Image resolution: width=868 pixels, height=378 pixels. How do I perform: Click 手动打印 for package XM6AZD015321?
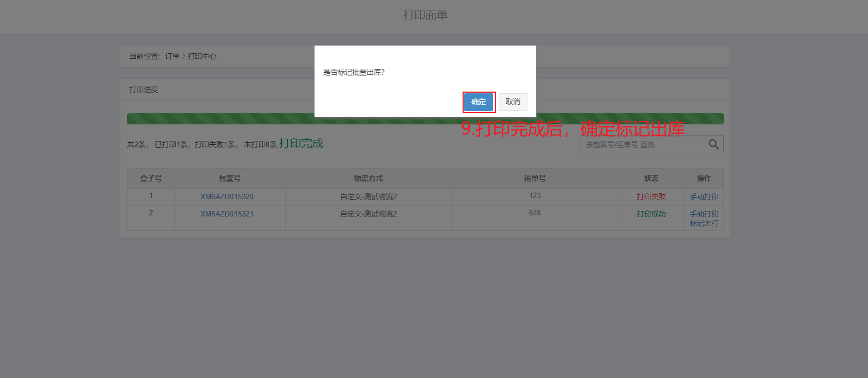pos(704,214)
